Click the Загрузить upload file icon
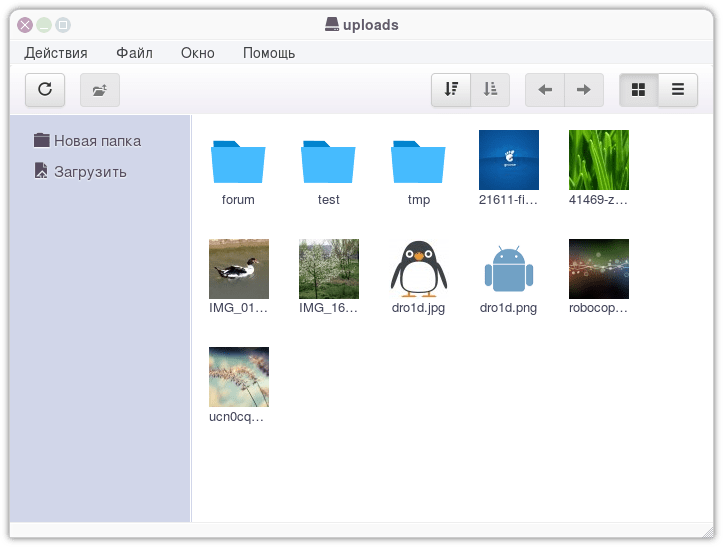 (x=41, y=170)
